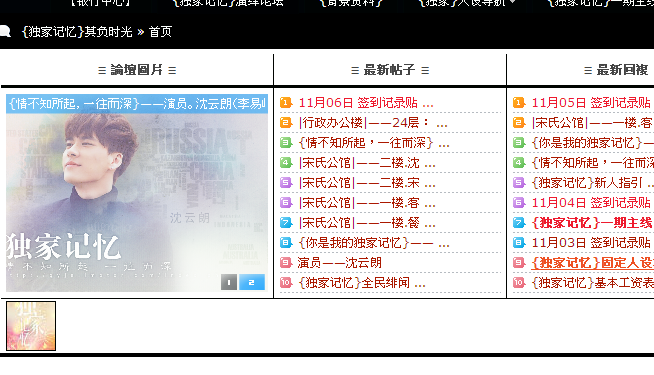Click the orange number 1 badge in 最新帖子
The image size is (654, 375).
pyautogui.click(x=286, y=102)
